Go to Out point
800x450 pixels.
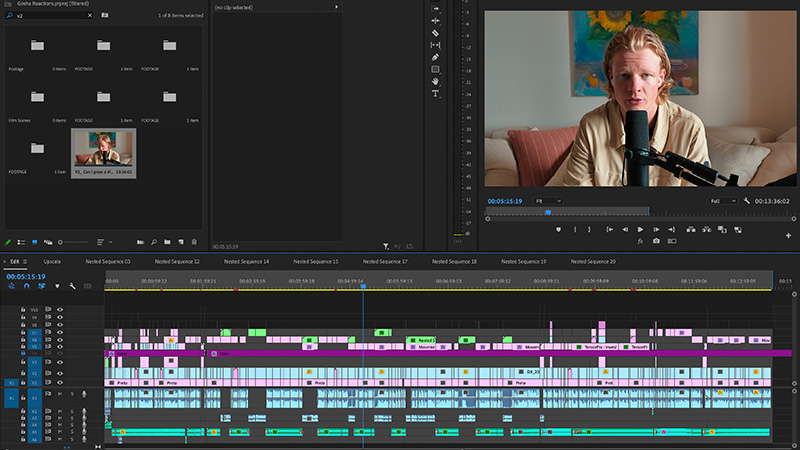671,230
